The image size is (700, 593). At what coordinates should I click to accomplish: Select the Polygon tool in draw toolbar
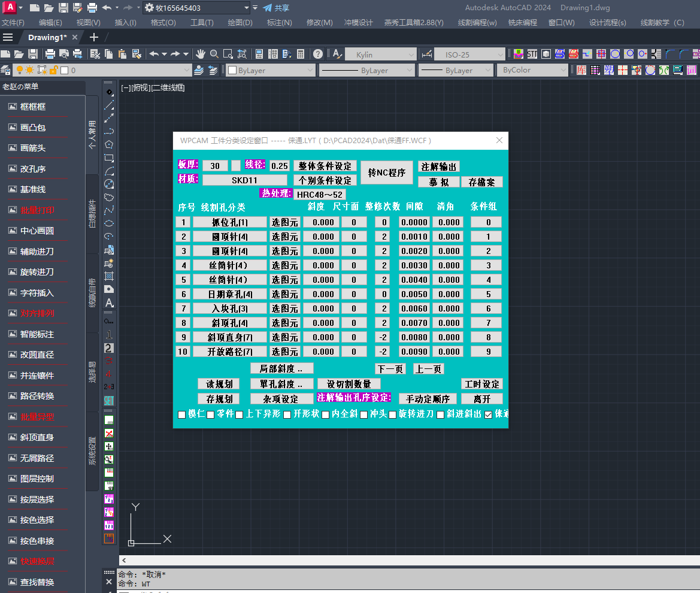pyautogui.click(x=109, y=144)
